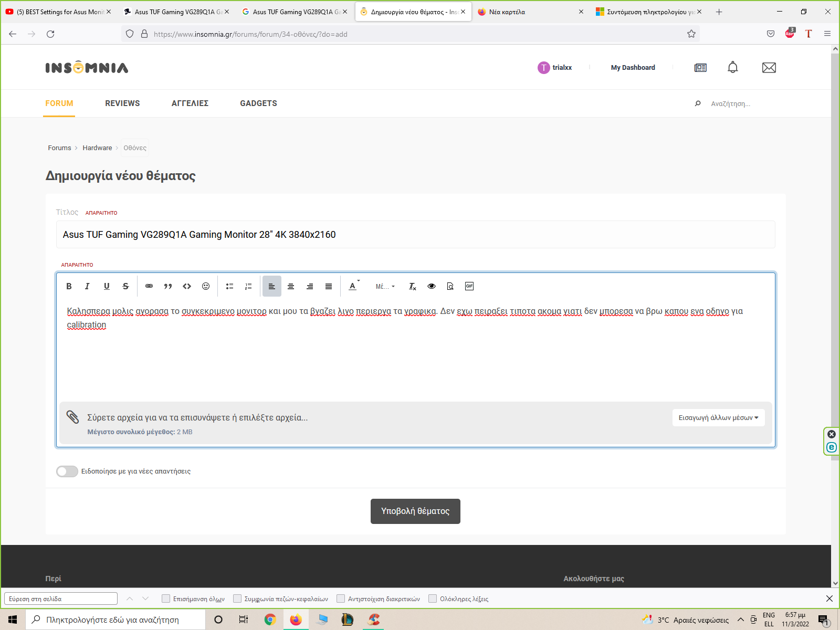Insert a code block
This screenshot has width=840, height=630.
pos(187,286)
